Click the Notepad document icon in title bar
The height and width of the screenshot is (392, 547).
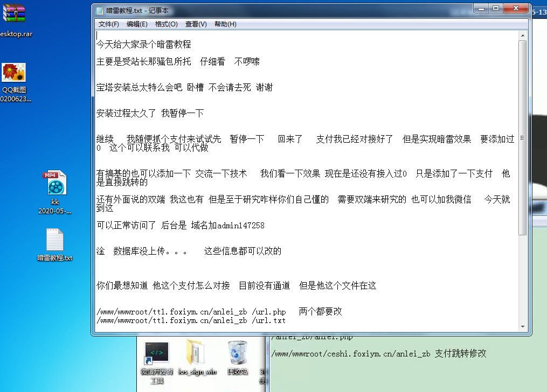pyautogui.click(x=100, y=10)
